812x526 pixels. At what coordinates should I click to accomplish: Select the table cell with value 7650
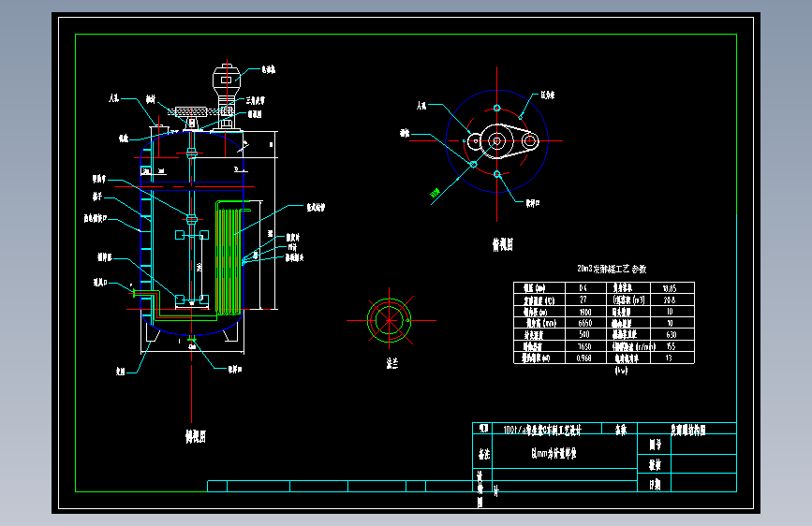[x=585, y=346]
